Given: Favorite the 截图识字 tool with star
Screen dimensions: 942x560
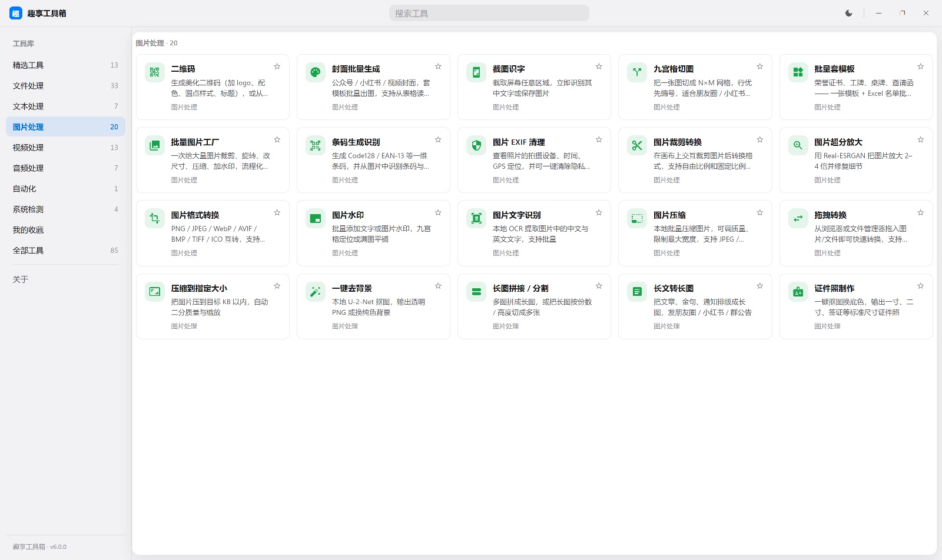Looking at the screenshot, I should [x=599, y=66].
